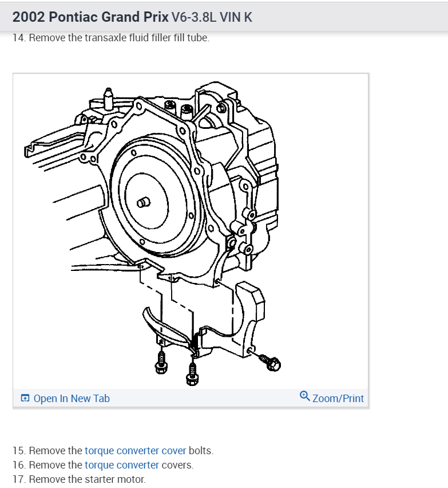This screenshot has height=488, width=448.
Task: Click the step 14 transaxle fluid filler text
Action: pos(110,38)
